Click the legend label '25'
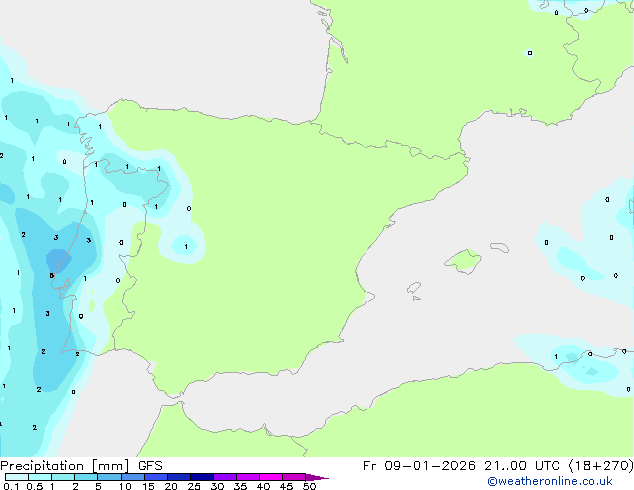The width and height of the screenshot is (634, 490). point(194,486)
